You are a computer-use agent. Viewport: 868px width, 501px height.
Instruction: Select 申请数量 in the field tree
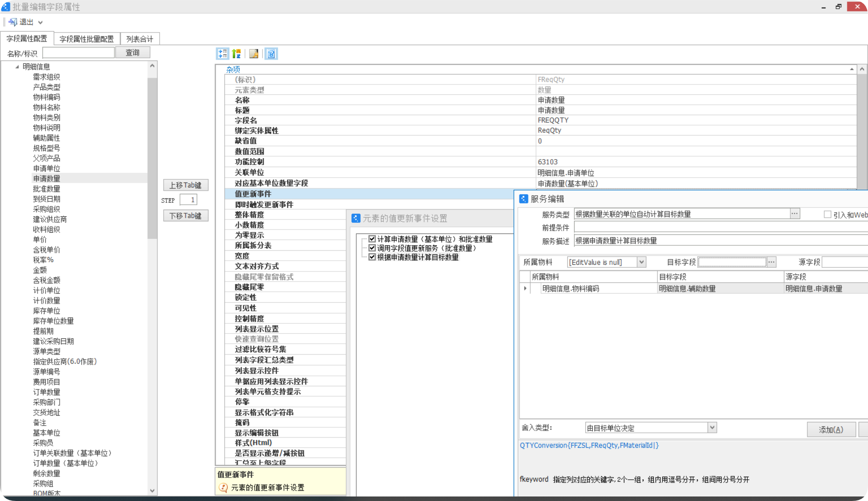pos(47,178)
